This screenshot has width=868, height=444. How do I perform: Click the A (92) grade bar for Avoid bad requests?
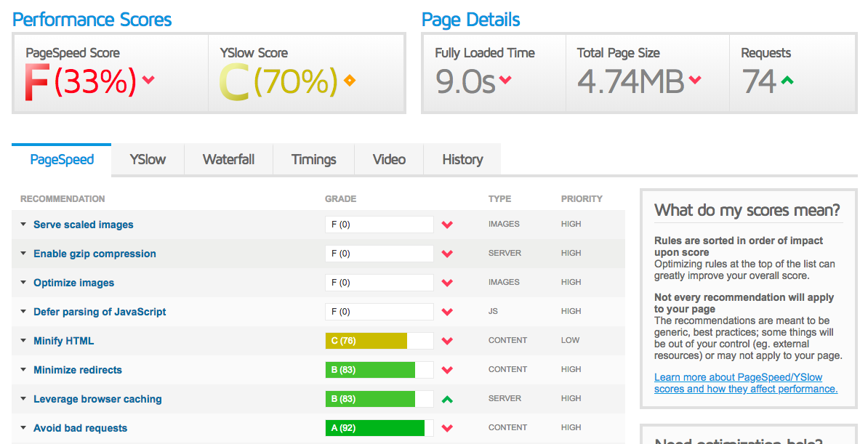point(379,428)
